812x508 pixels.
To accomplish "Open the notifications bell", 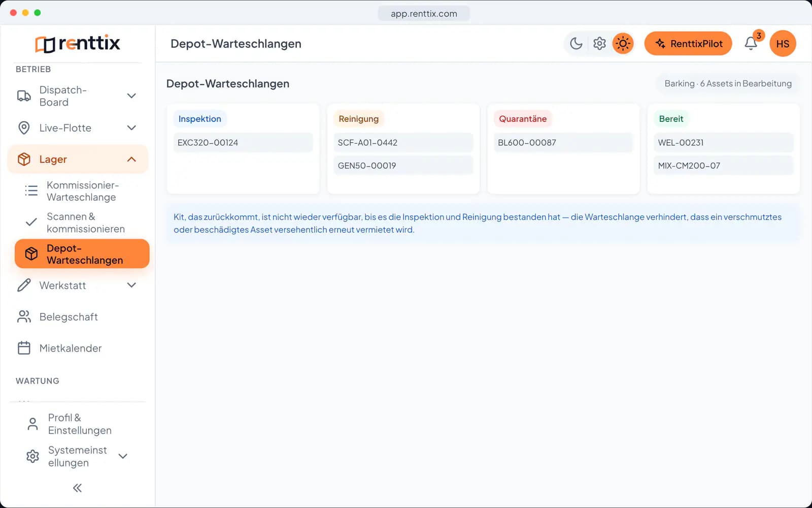I will coord(751,44).
